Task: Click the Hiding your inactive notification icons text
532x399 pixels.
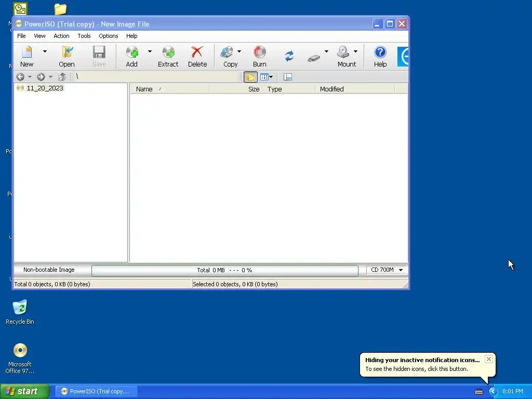Action: [422, 360]
